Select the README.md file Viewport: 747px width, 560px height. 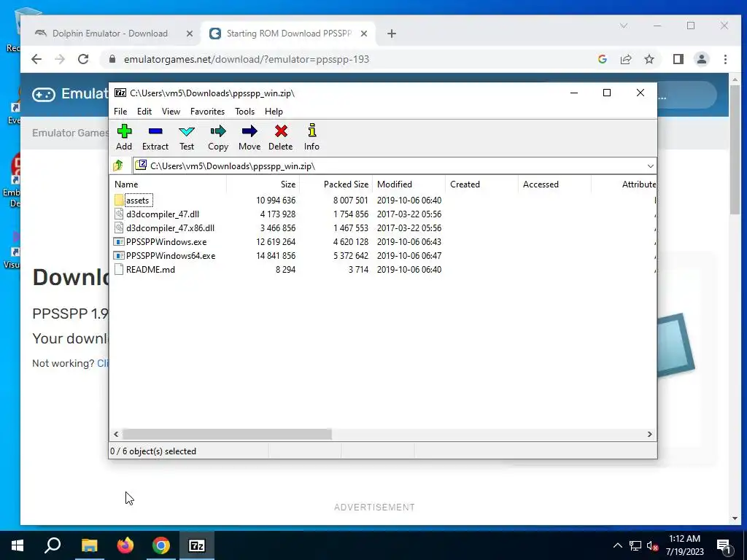(x=150, y=270)
